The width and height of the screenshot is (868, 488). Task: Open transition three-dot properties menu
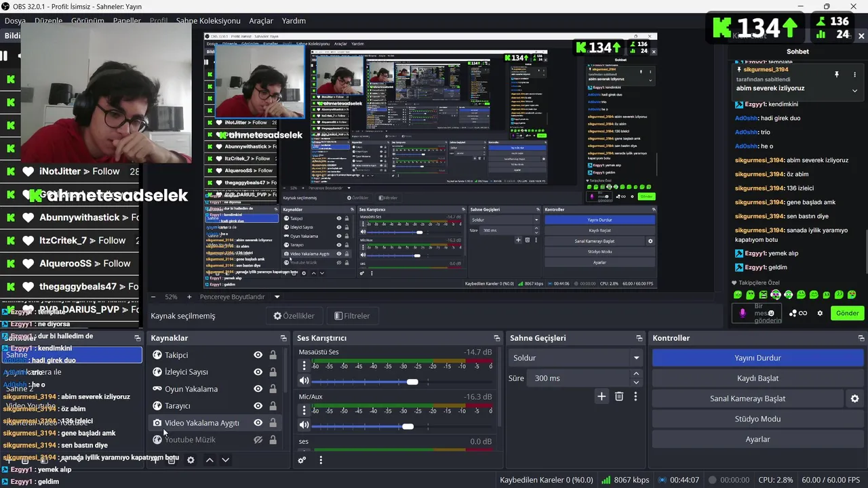[635, 396]
